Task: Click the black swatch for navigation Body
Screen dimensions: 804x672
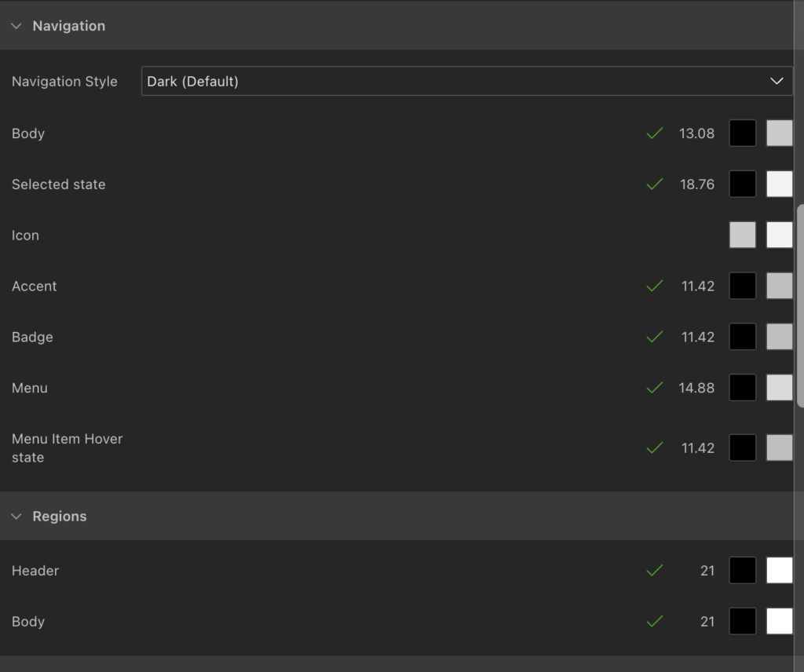Action: (742, 133)
